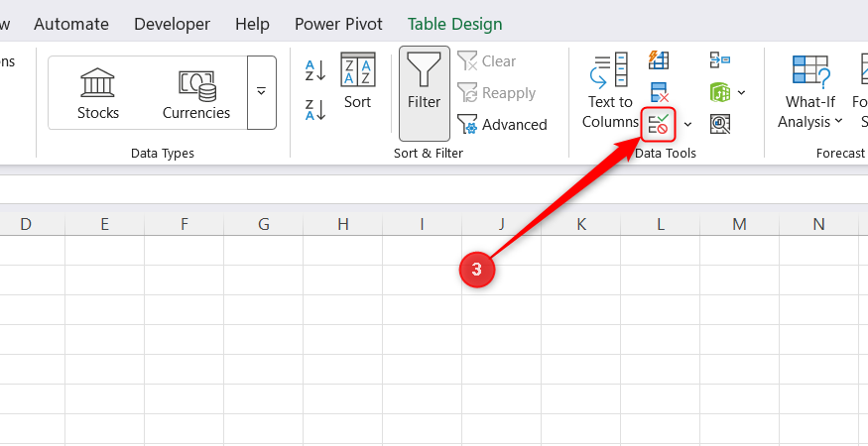Select column G header

[264, 224]
